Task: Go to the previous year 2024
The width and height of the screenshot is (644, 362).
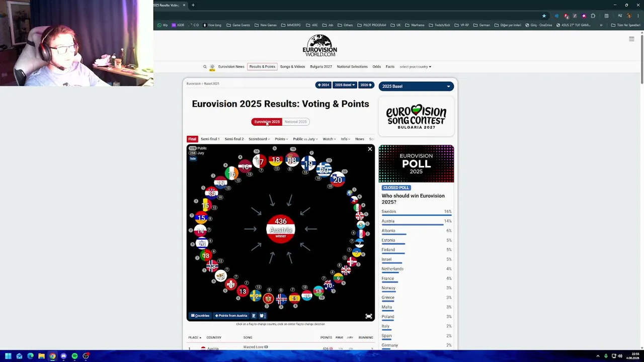Action: (x=323, y=85)
